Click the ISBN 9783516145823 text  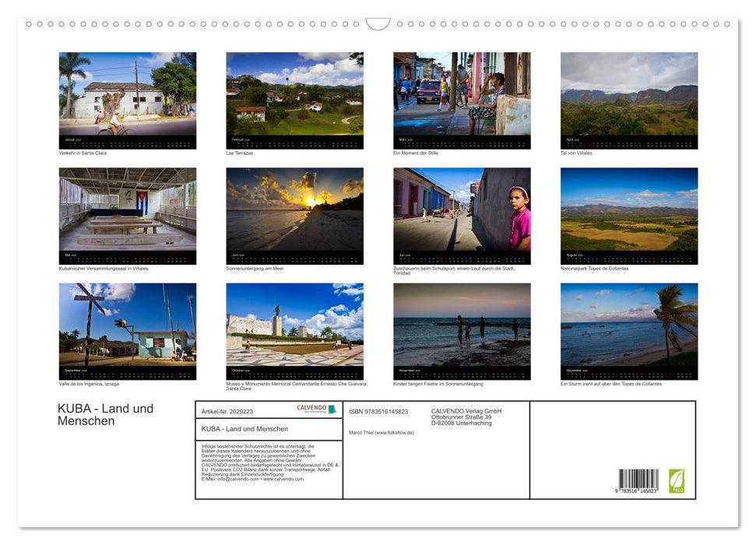(378, 411)
